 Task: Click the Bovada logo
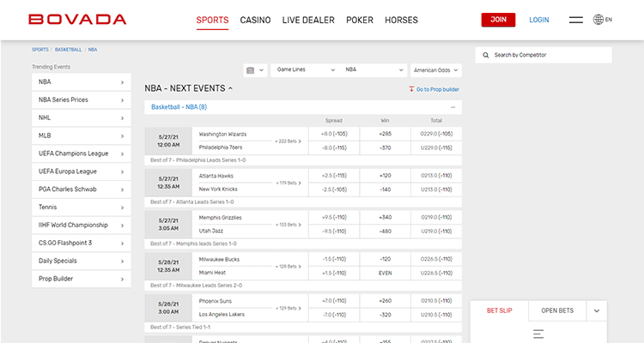77,19
